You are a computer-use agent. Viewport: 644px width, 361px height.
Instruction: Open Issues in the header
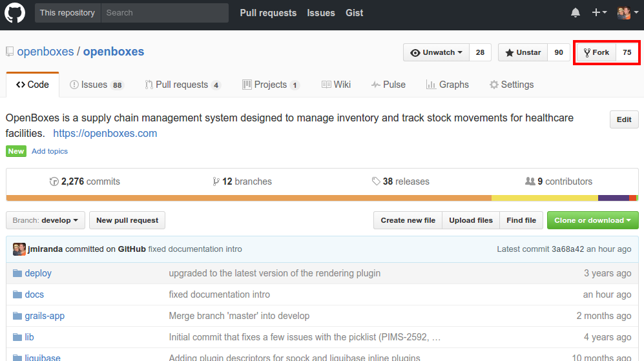[321, 13]
